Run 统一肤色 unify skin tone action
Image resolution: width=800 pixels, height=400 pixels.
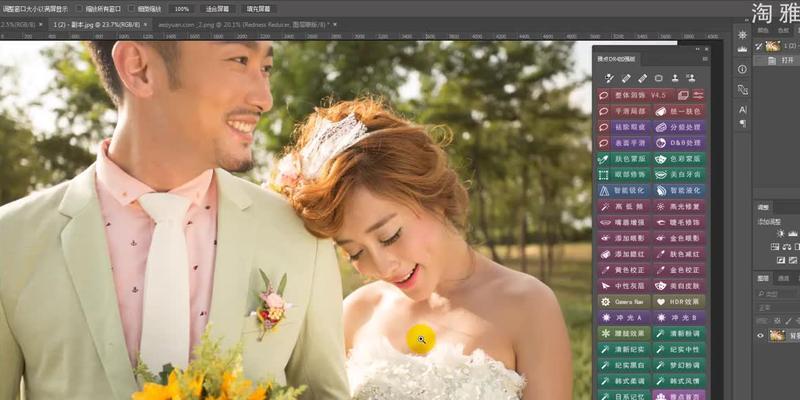click(679, 111)
